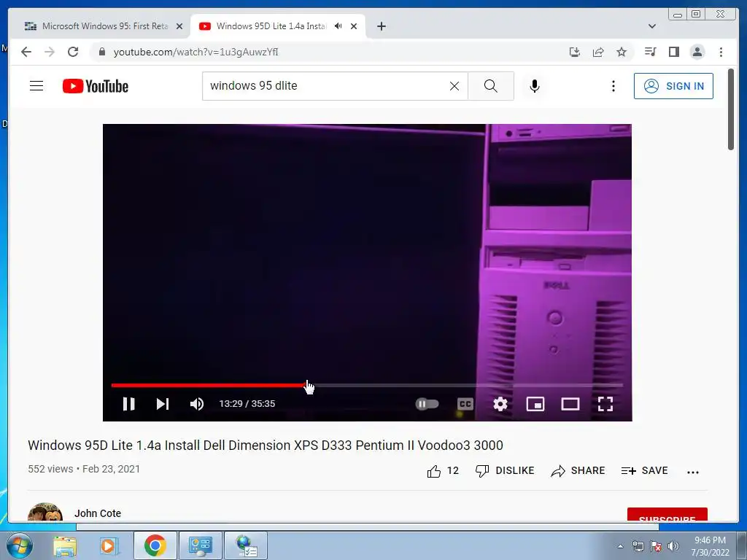The height and width of the screenshot is (560, 747).
Task: Clear the search query with X
Action: point(454,86)
